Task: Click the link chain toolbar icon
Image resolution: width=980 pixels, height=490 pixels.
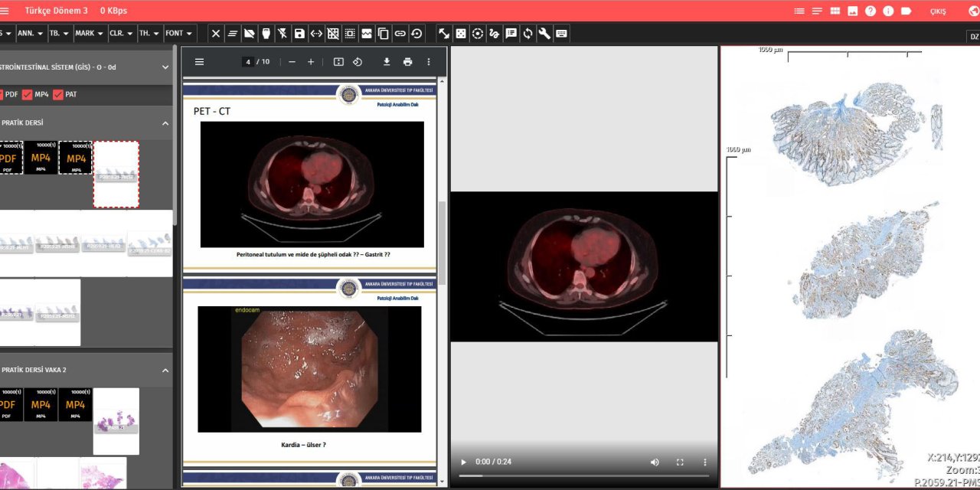Action: coord(400,34)
